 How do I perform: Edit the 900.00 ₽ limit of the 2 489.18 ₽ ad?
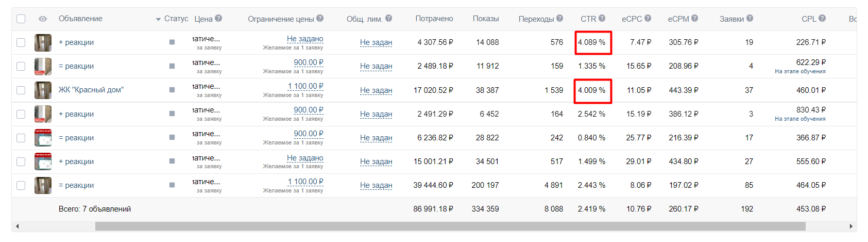click(309, 62)
